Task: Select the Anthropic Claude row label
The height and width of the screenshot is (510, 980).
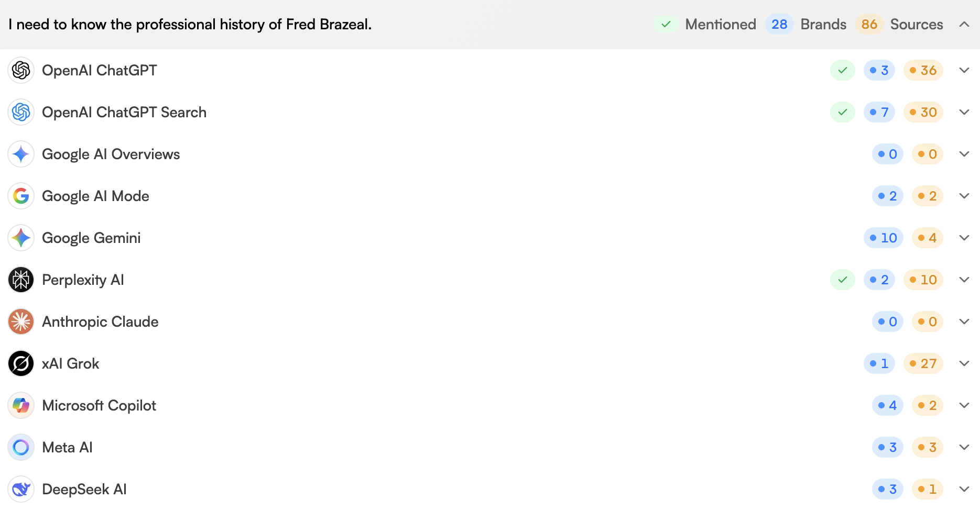Action: (100, 321)
